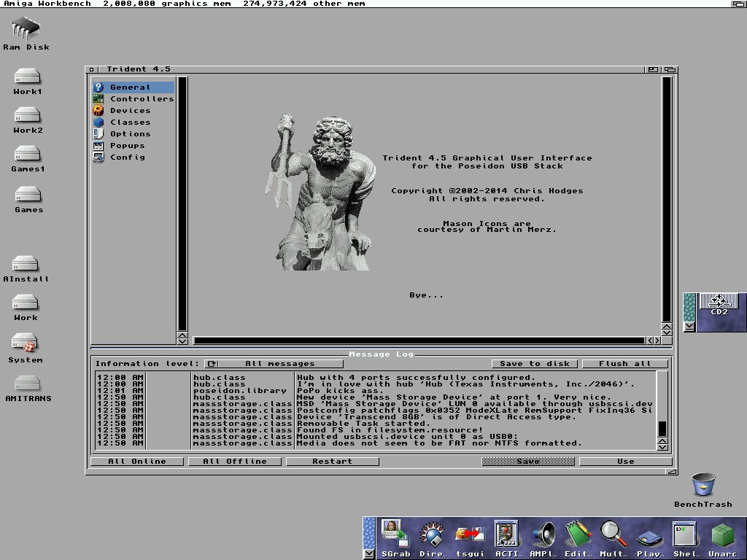Click the message log scroll-up arrow
The width and height of the screenshot is (747, 560).
pos(662,441)
